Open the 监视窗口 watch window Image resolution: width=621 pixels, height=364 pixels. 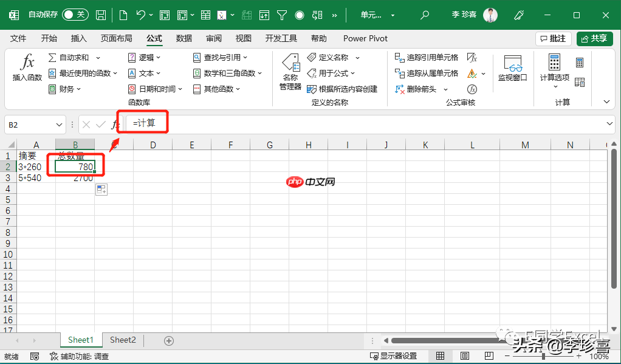point(512,68)
